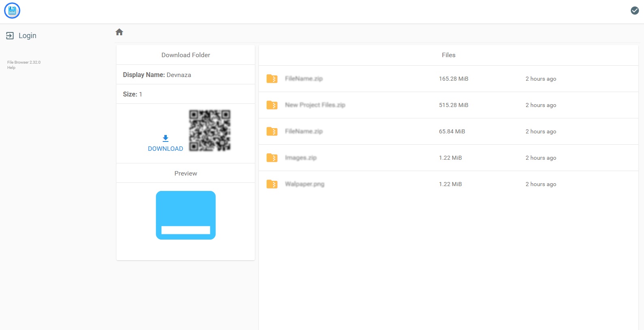Click the Images.zip folder icon

tap(272, 158)
